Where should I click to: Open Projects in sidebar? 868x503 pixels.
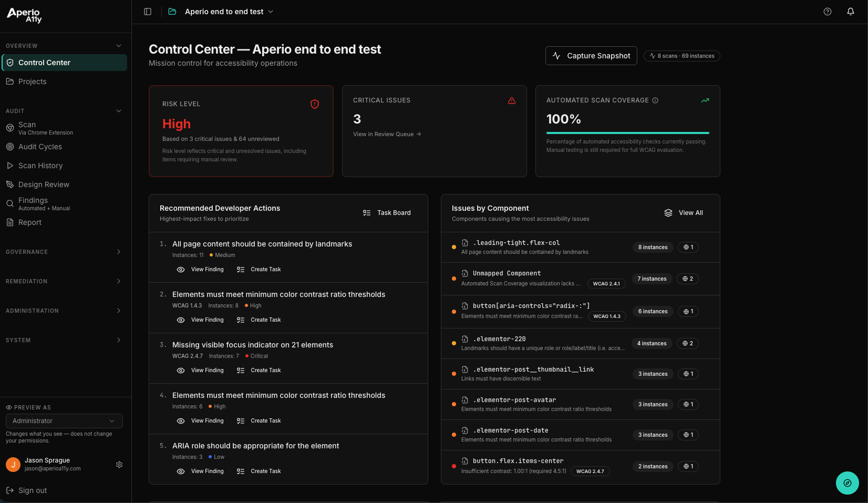(64, 81)
